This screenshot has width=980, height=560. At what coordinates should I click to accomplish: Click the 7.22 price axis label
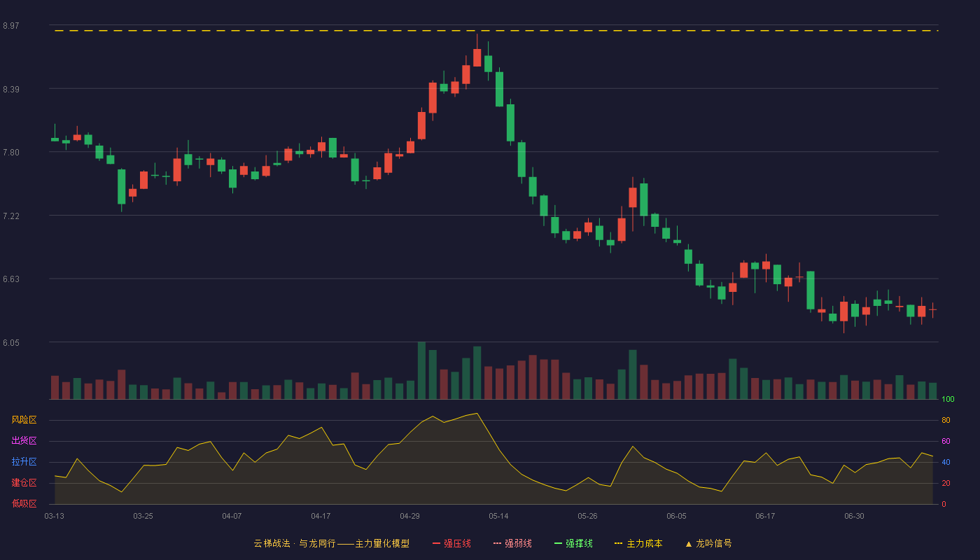coord(11,216)
